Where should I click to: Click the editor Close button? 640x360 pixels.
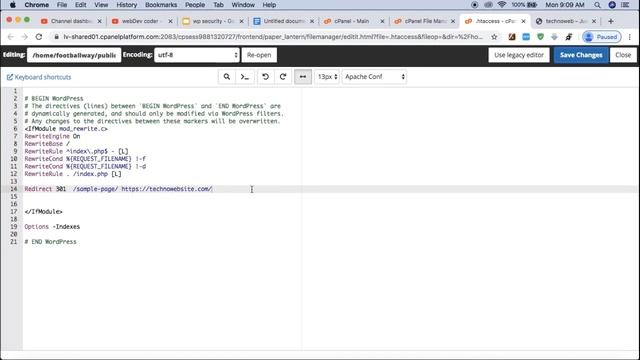pyautogui.click(x=623, y=55)
